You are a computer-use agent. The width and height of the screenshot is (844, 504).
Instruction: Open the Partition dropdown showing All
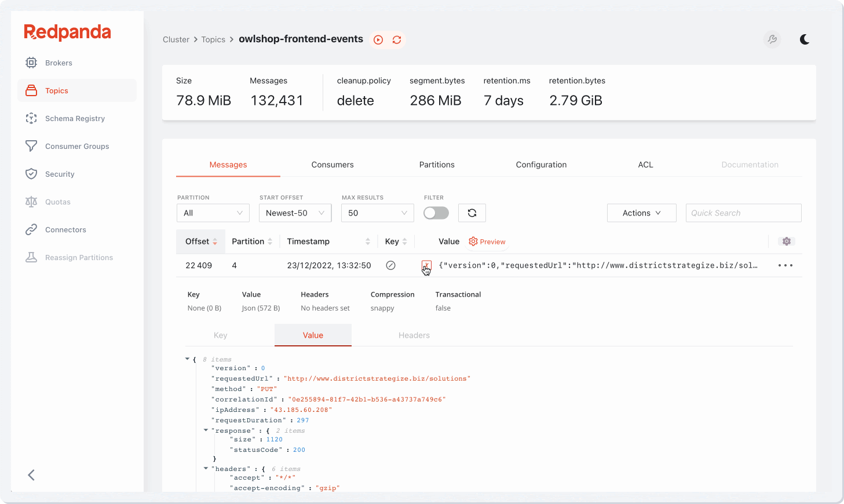point(213,213)
